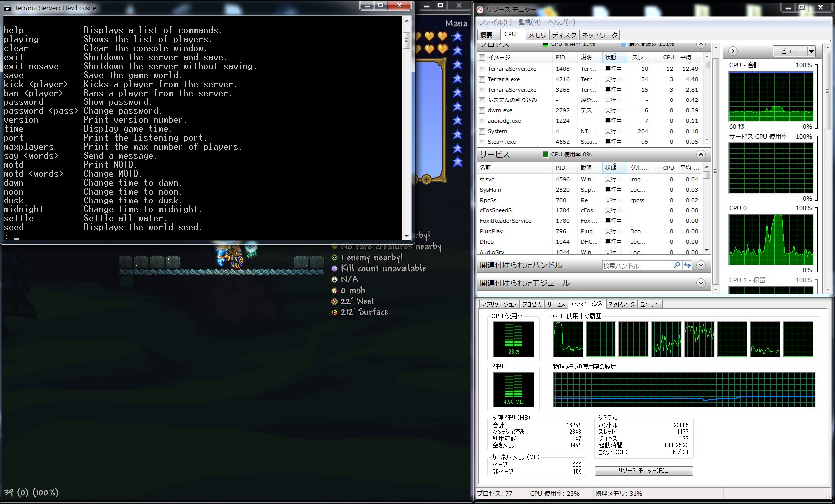Expand the 関連付けられたハンドル section
Screen dimensions: 835x504
701,265
